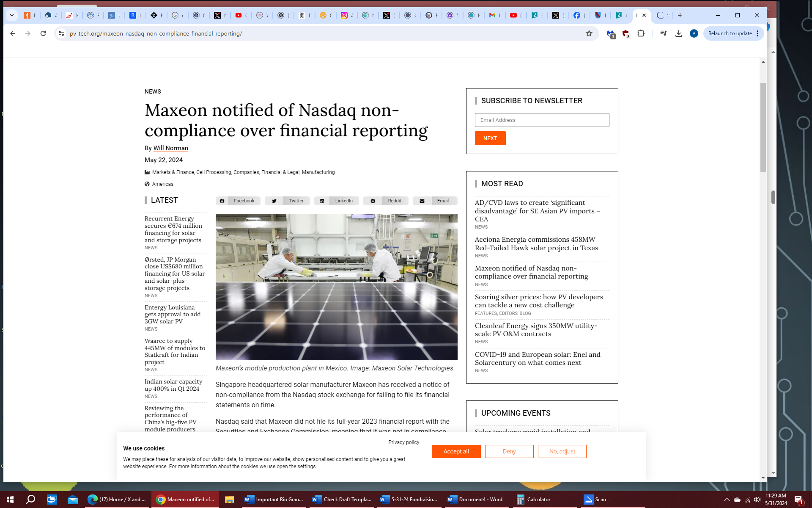Open a new browser tab
Viewport: 812px width, 508px height.
coord(680,15)
